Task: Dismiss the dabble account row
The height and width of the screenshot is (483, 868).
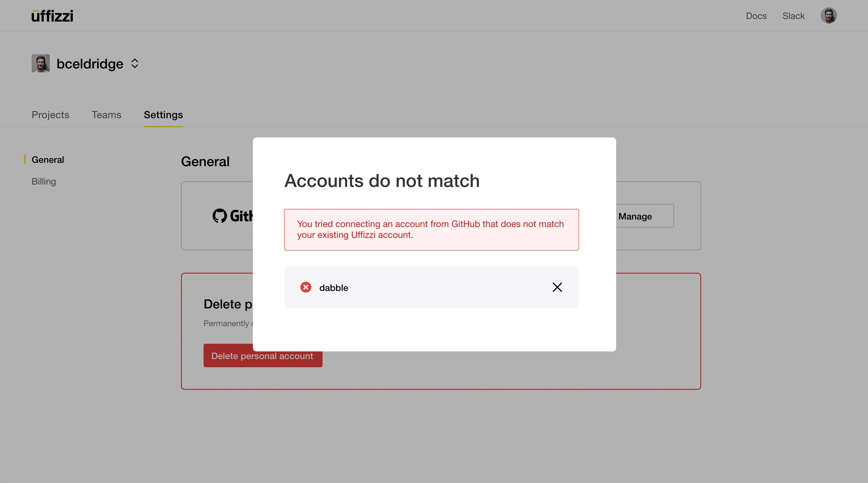Action: point(557,287)
